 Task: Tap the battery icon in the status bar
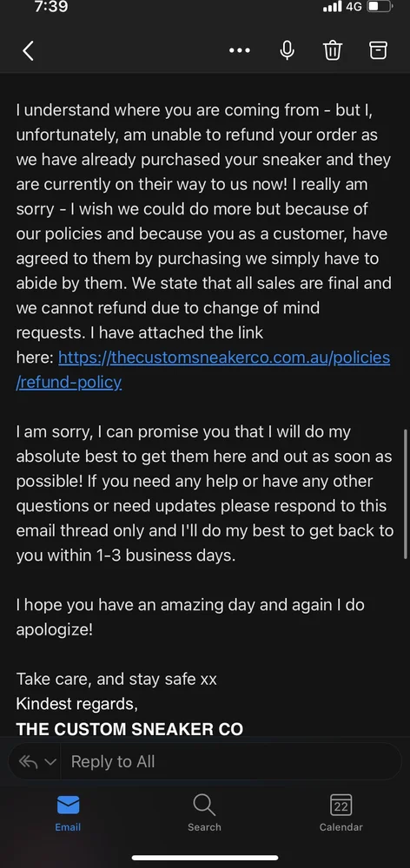click(380, 7)
